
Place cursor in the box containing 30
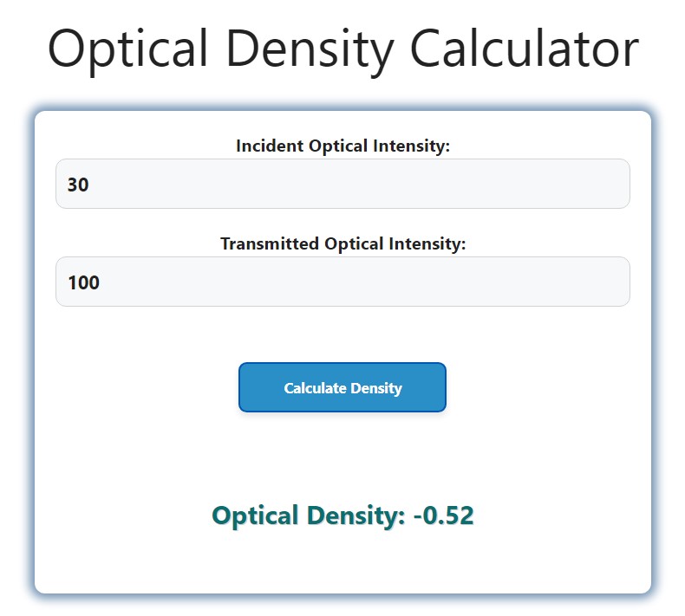[342, 184]
